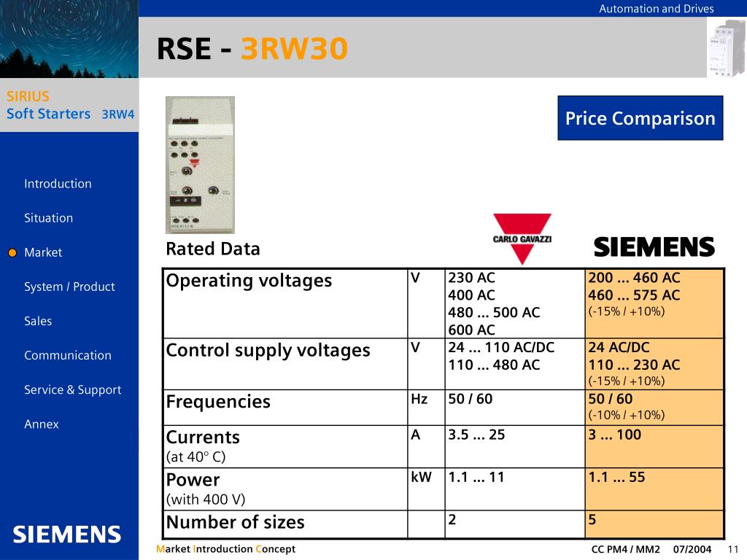This screenshot has width=747, height=560.
Task: Select the Market navigation item
Action: pyautogui.click(x=43, y=252)
